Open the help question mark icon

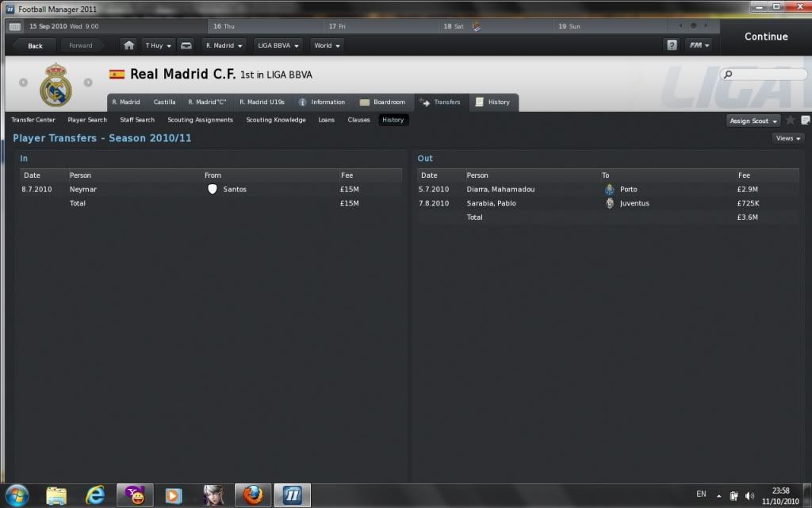click(x=672, y=45)
